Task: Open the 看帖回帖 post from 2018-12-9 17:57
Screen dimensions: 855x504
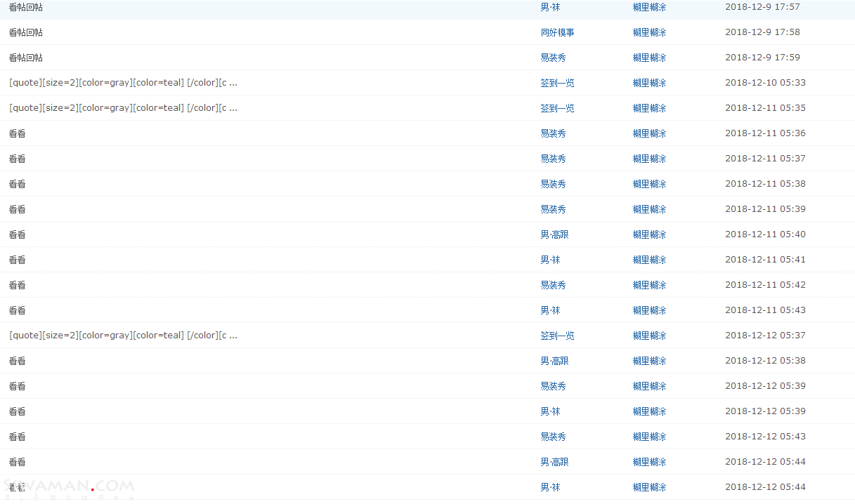Action: click(x=25, y=7)
